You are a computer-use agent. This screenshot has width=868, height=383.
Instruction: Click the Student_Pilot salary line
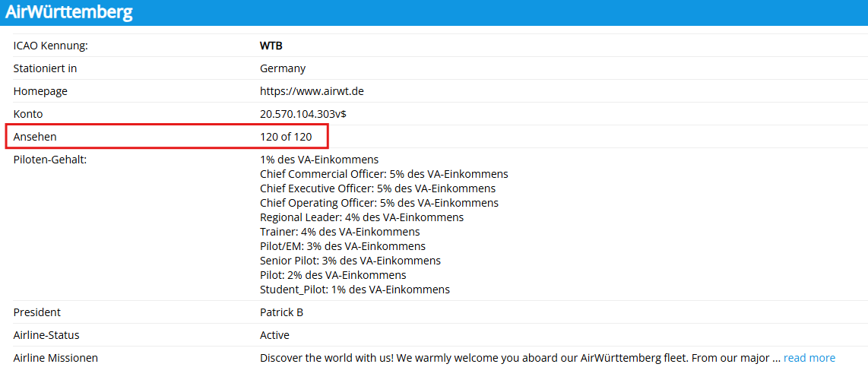coord(355,290)
